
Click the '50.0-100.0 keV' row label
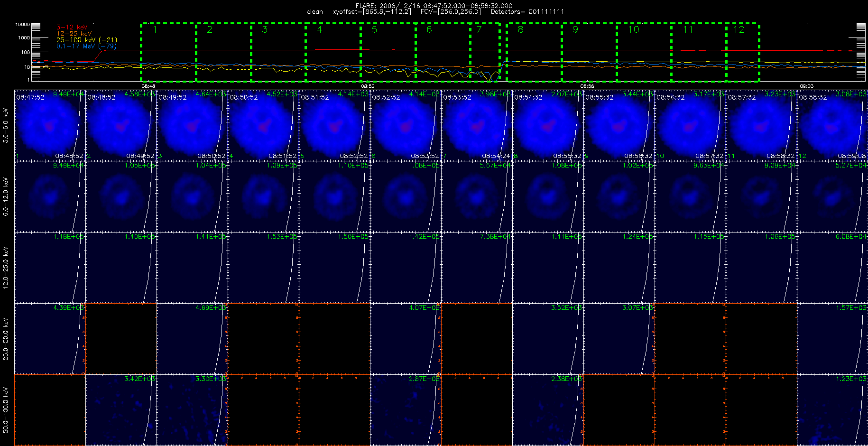click(6, 410)
